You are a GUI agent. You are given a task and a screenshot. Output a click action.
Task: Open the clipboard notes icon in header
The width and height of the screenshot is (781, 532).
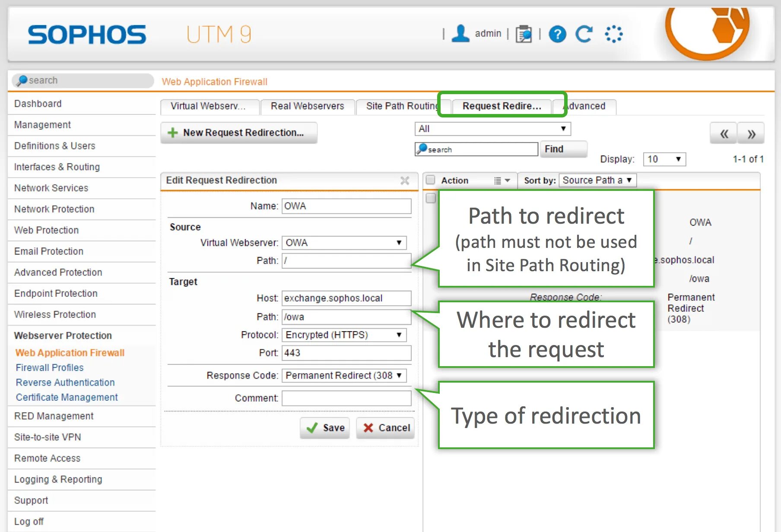pos(524,34)
